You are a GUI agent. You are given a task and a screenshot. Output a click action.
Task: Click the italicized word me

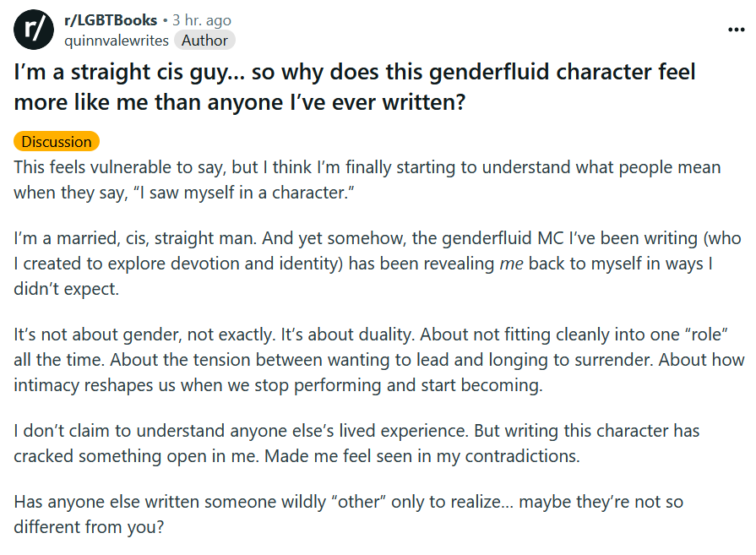(511, 264)
